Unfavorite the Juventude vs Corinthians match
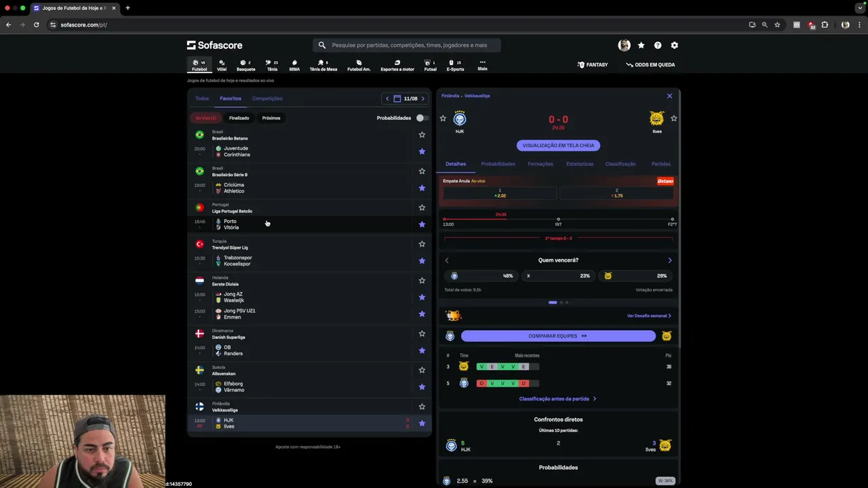The height and width of the screenshot is (488, 868). pos(422,152)
